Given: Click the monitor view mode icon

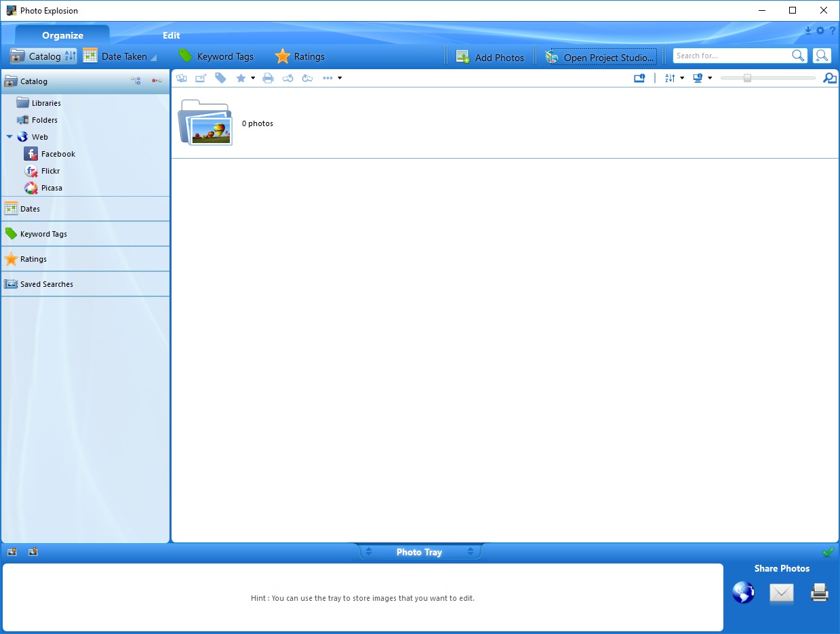Looking at the screenshot, I should tap(698, 78).
